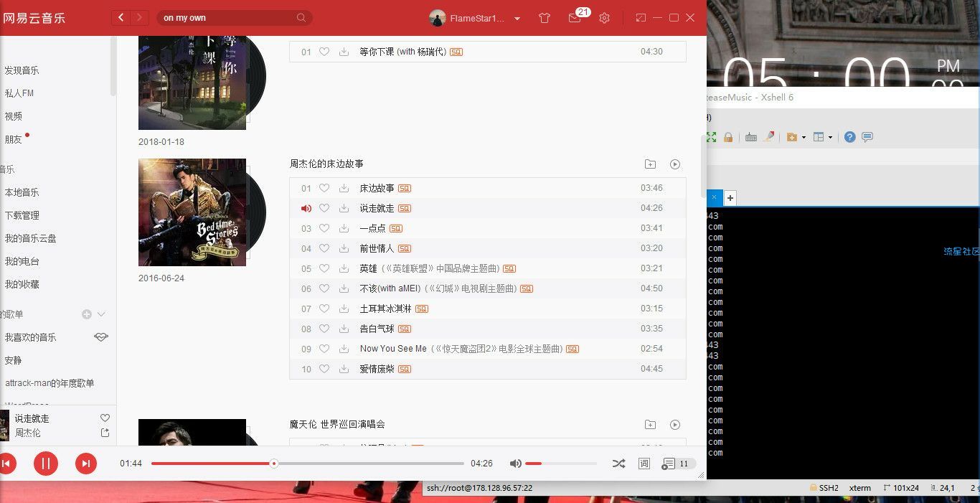The width and height of the screenshot is (980, 503).
Task: Open settings gear in NetEase Music
Action: click(604, 18)
